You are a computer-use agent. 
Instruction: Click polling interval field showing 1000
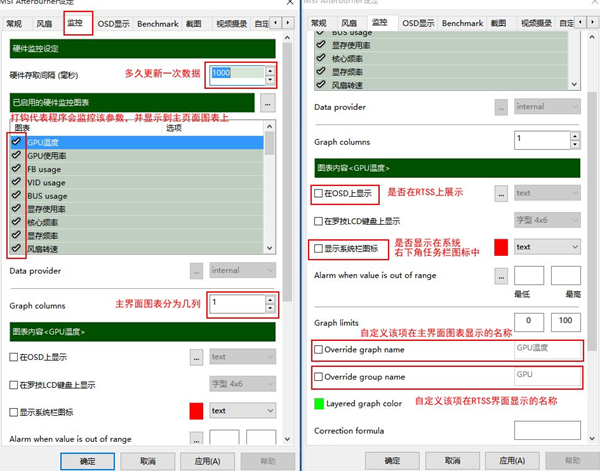pyautogui.click(x=237, y=75)
